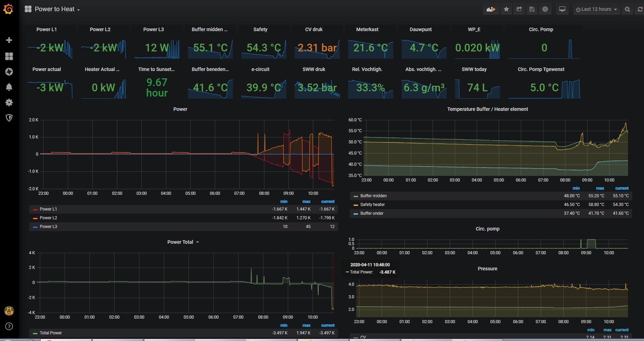Image resolution: width=644 pixels, height=341 pixels.
Task: Open the Dashboards icon in sidebar
Action: point(9,56)
